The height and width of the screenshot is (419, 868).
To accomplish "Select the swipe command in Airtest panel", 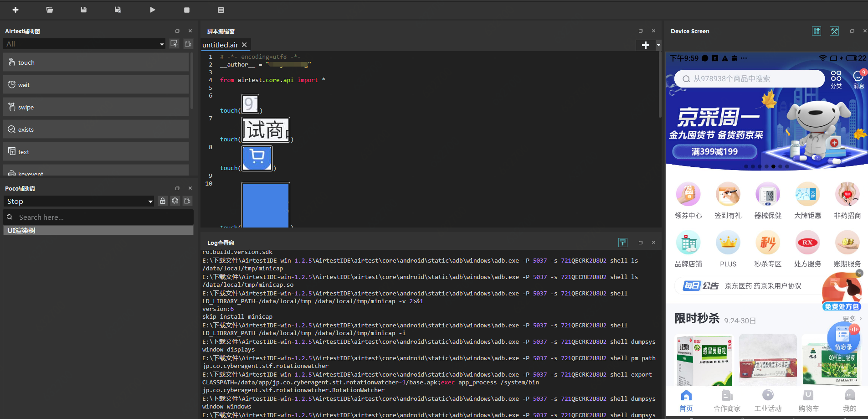I will coord(96,107).
